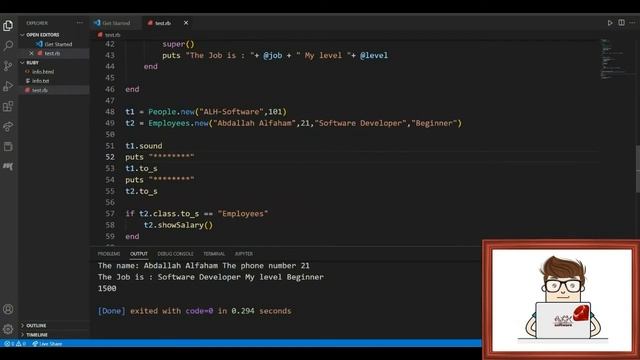Click the test.rb breadcrumb above the code

pyautogui.click(x=109, y=35)
